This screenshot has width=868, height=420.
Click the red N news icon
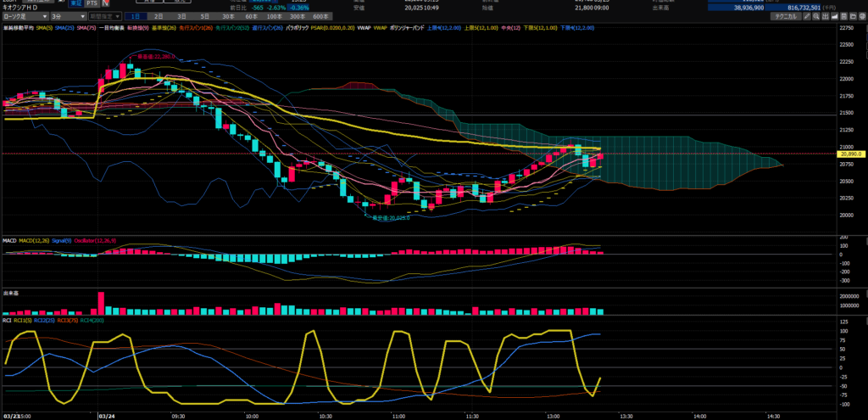105,3
